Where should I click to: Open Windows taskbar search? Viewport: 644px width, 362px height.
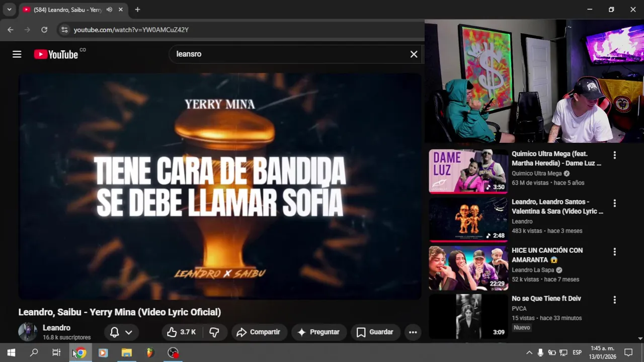coord(34,352)
